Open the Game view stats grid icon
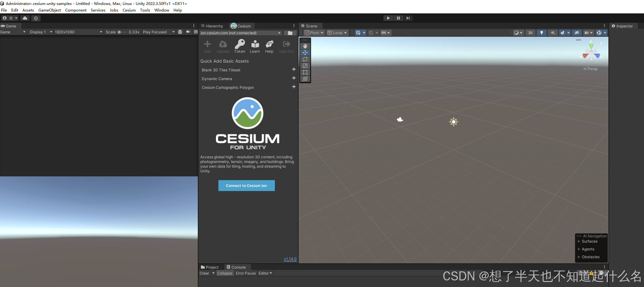Image resolution: width=644 pixels, height=287 pixels. tap(196, 32)
